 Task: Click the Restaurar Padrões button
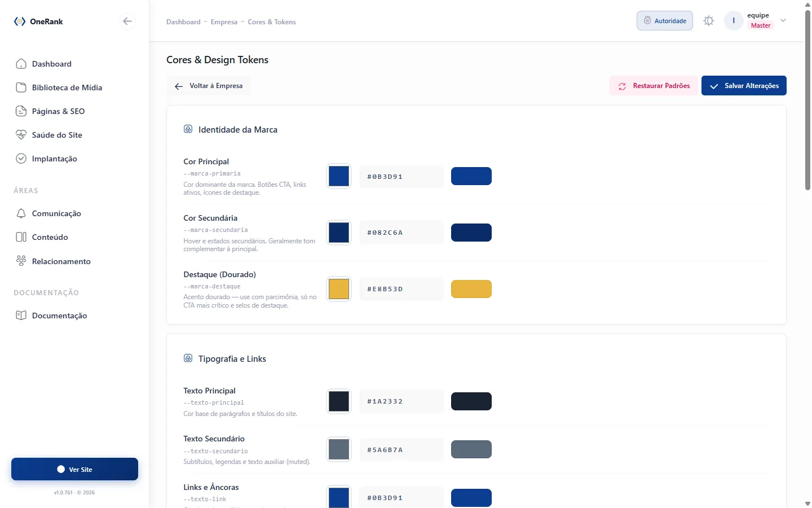point(654,86)
